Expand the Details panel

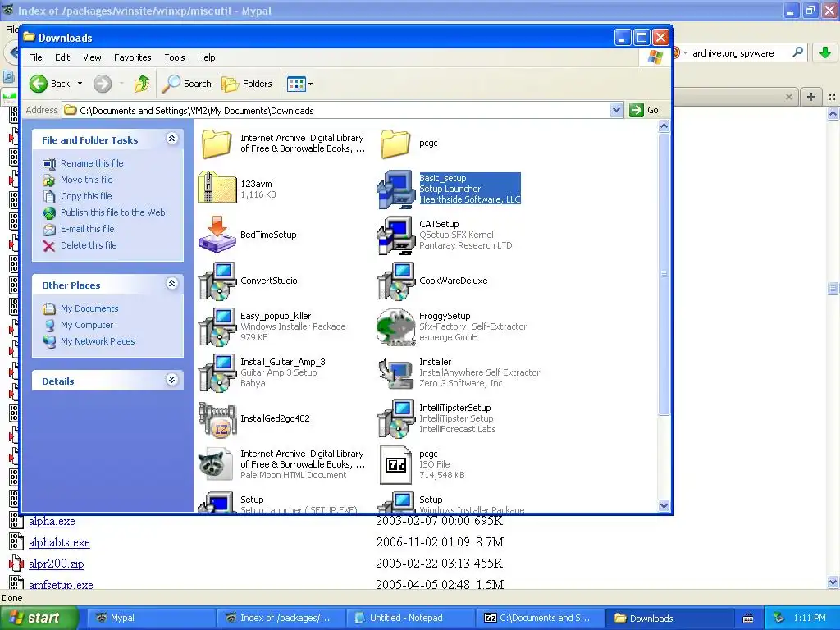point(171,380)
